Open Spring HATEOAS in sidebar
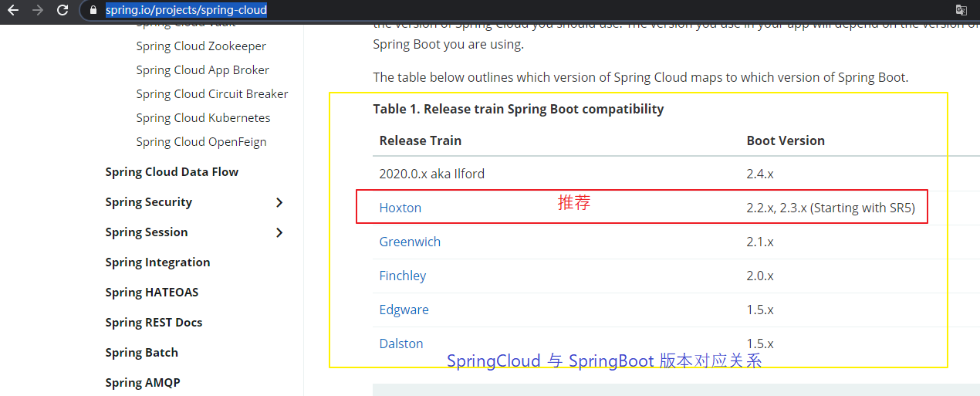 [x=152, y=293]
